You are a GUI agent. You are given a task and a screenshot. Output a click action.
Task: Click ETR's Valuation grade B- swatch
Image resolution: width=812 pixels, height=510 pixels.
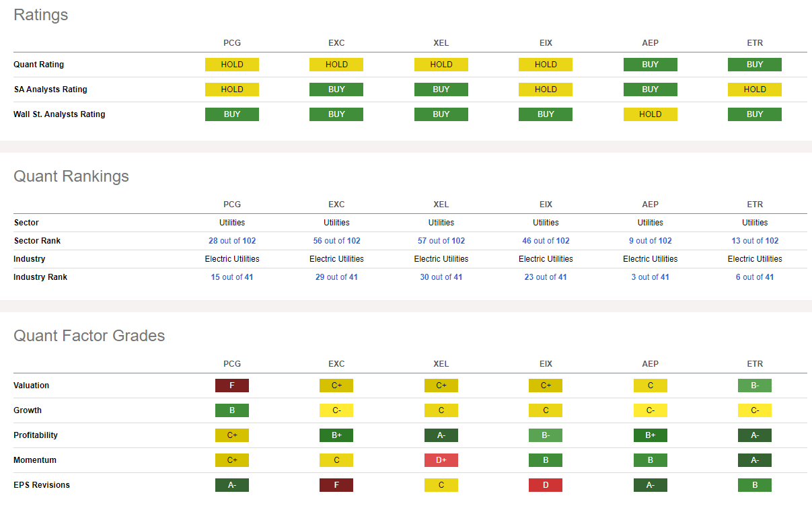(755, 386)
